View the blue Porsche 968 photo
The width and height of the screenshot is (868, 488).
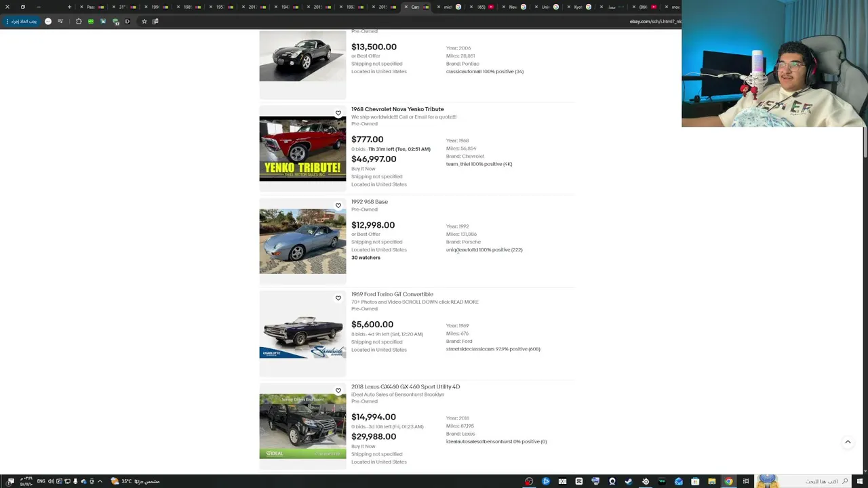click(302, 241)
